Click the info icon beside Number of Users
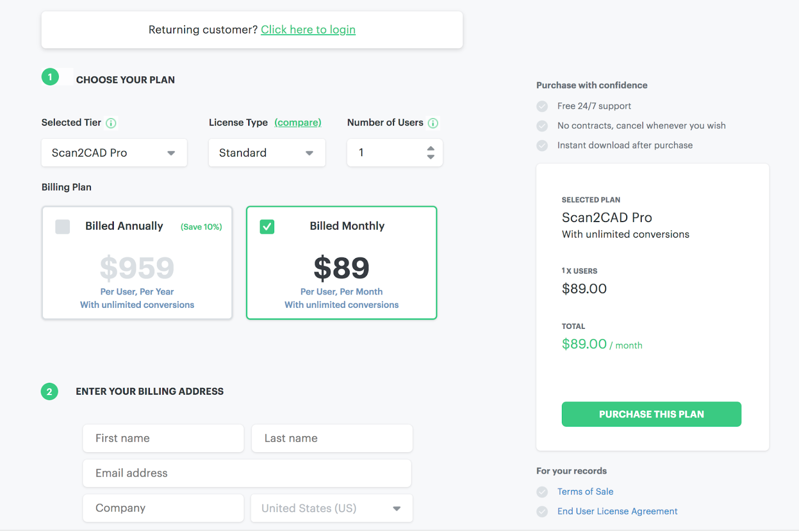Screen dimensions: 799x532 [433, 123]
